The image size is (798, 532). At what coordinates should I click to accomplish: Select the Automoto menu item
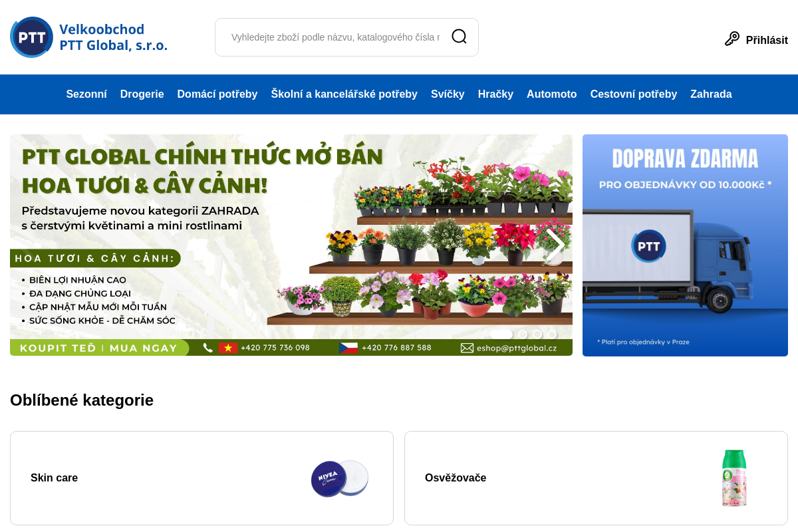(551, 94)
